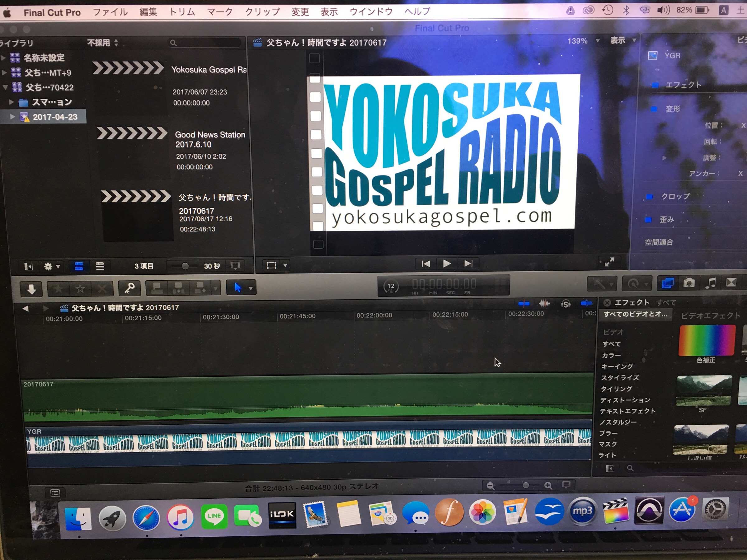747x560 pixels.
Task: Switch browser to list view
Action: point(100,266)
